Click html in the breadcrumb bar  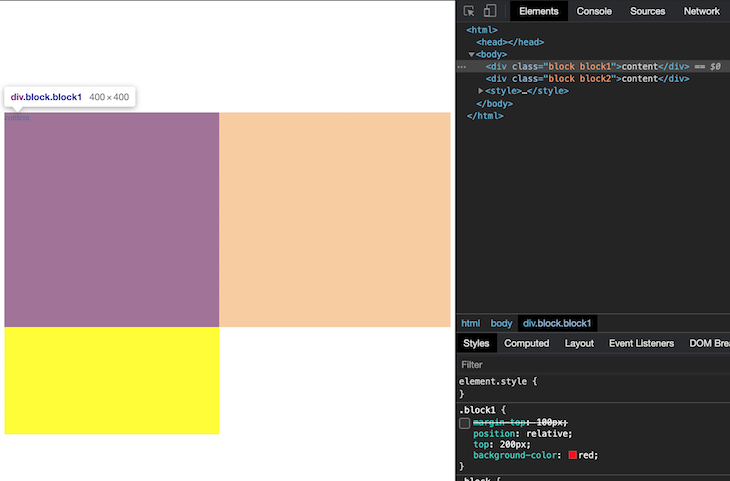pos(470,323)
